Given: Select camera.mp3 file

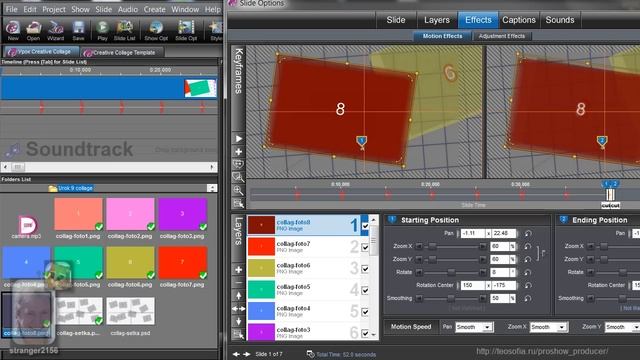Looking at the screenshot, I should (x=27, y=227).
